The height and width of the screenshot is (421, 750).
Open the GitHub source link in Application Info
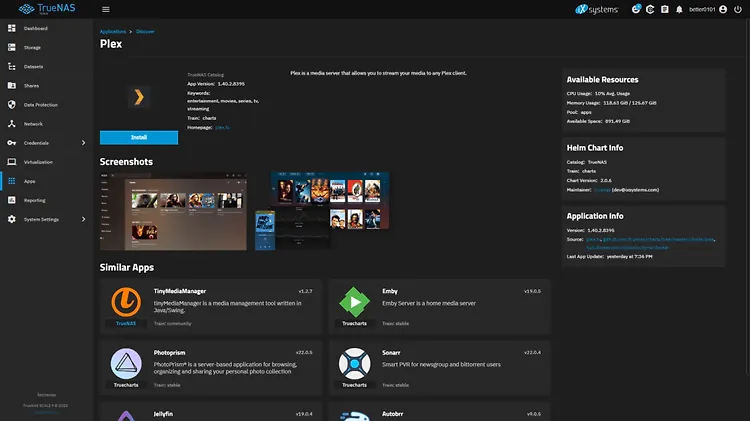[659, 239]
